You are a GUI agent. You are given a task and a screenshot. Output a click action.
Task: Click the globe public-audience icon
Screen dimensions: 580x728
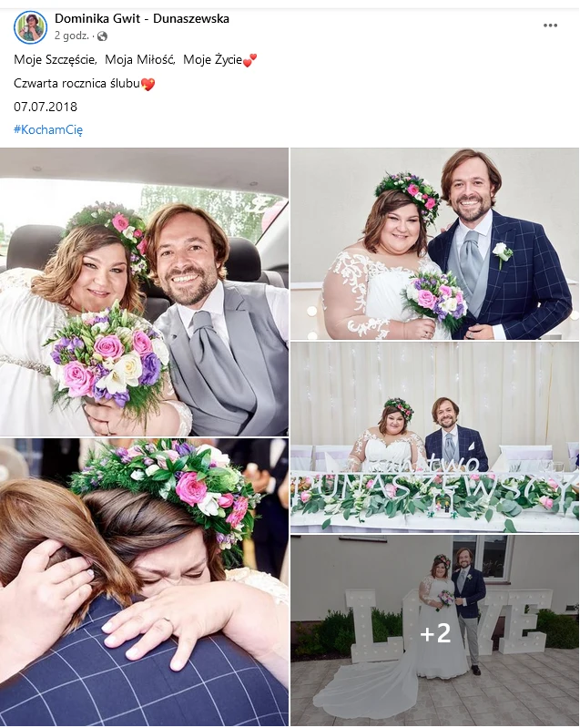point(102,36)
